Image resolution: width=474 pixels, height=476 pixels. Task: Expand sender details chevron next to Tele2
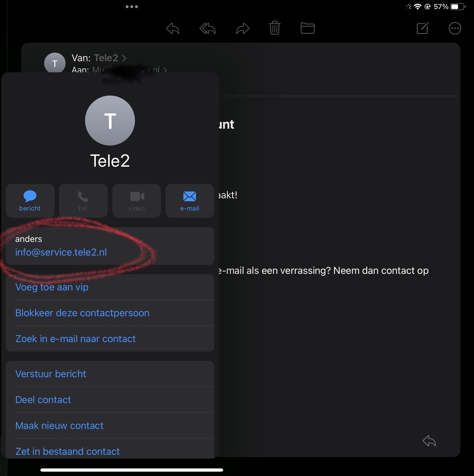click(124, 58)
